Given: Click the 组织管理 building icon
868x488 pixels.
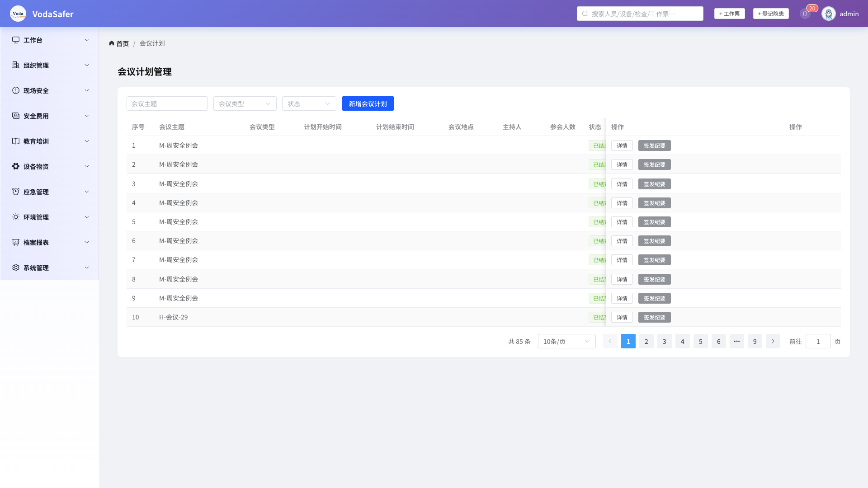Looking at the screenshot, I should 16,65.
